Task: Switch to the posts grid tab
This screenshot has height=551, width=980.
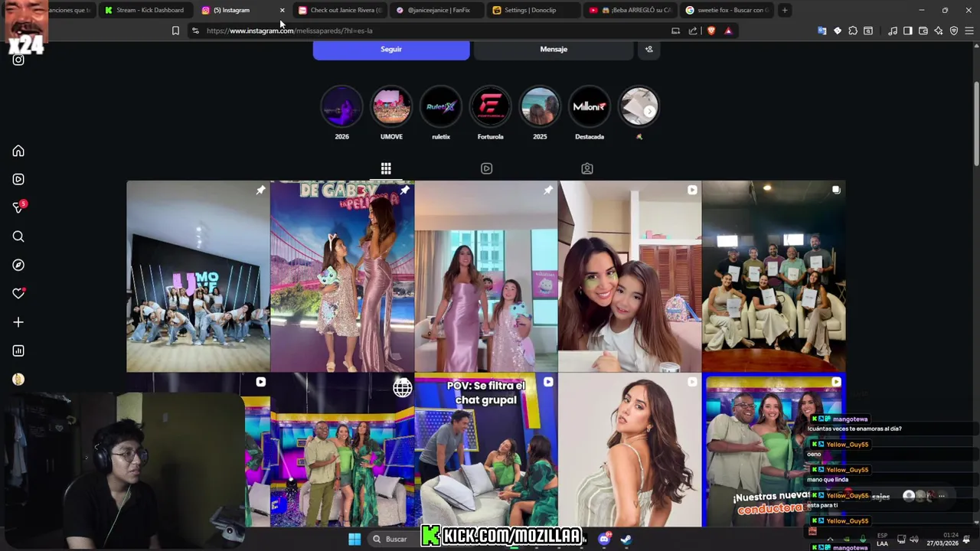Action: point(386,168)
